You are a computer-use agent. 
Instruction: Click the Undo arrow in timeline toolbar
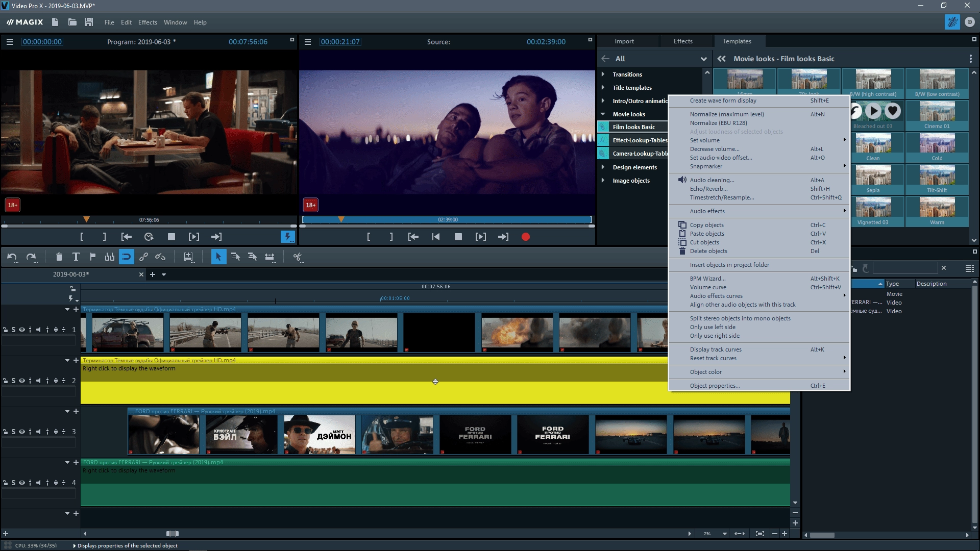(x=12, y=257)
